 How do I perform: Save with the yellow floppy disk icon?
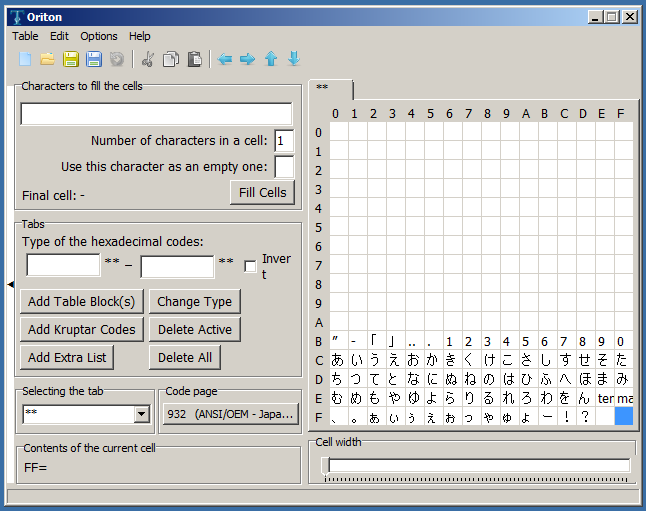click(71, 59)
